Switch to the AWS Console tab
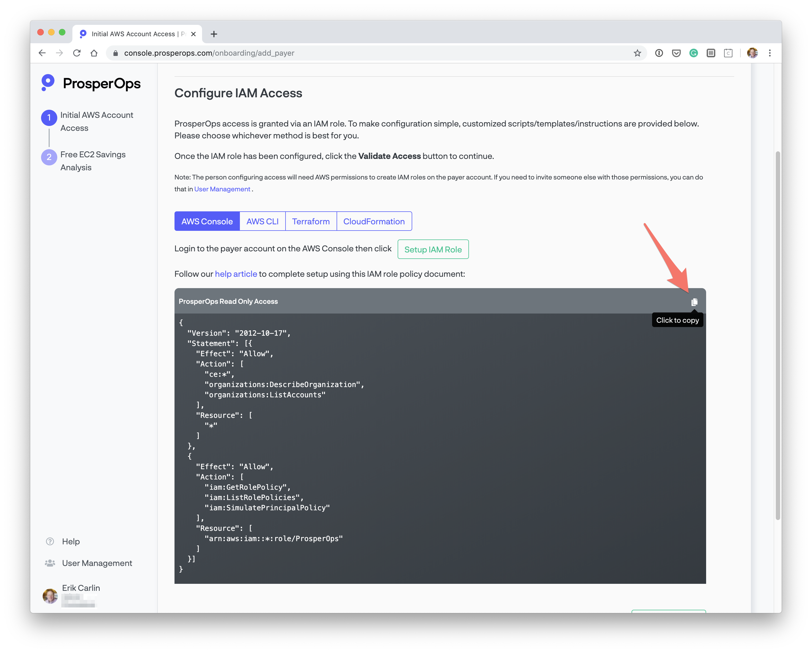This screenshot has width=812, height=653. [207, 221]
